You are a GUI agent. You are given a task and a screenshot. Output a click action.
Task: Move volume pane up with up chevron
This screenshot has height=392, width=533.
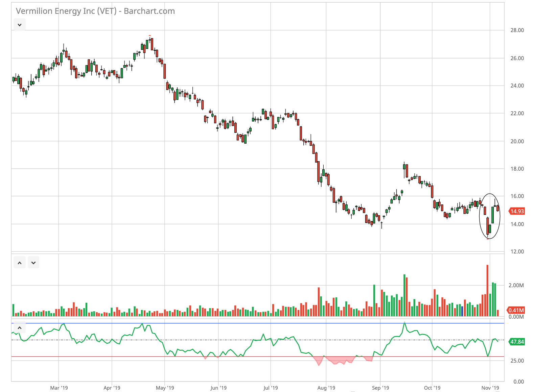(20, 263)
